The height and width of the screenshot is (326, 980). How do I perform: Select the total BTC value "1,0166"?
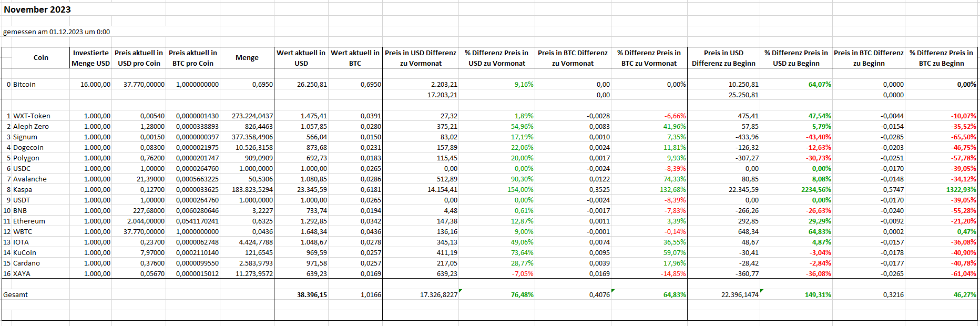[371, 294]
